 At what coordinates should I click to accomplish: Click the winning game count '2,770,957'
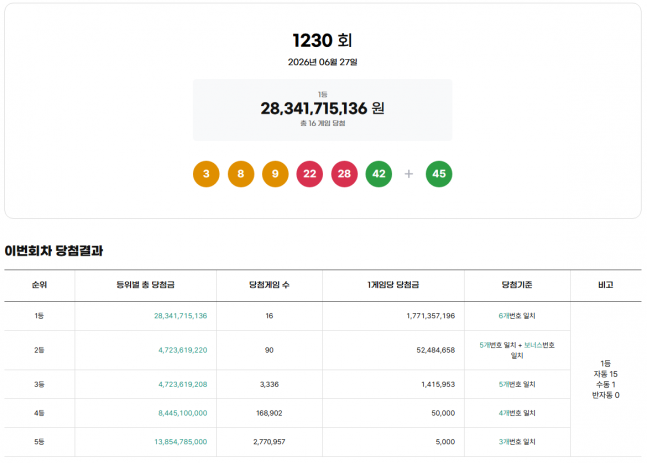(269, 442)
